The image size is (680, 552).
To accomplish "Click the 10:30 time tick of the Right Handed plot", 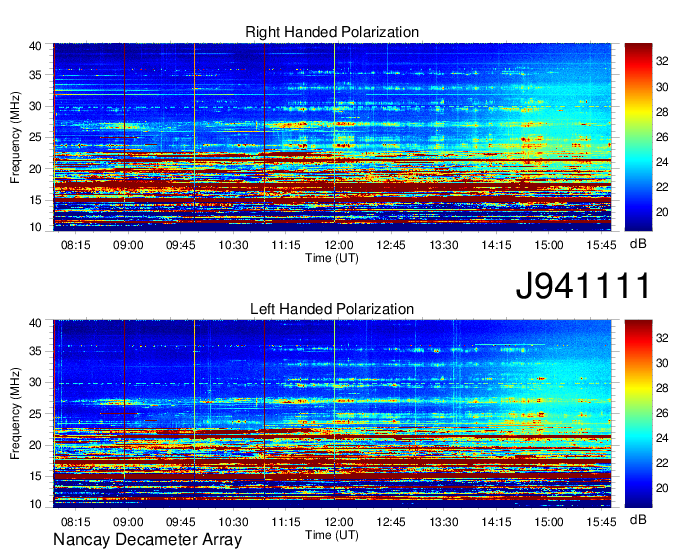I will tap(233, 245).
